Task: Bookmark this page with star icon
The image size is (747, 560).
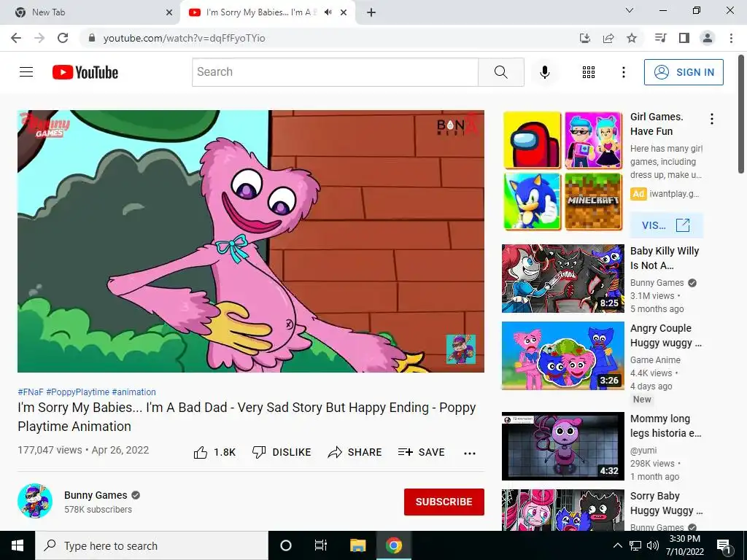Action: [x=632, y=38]
